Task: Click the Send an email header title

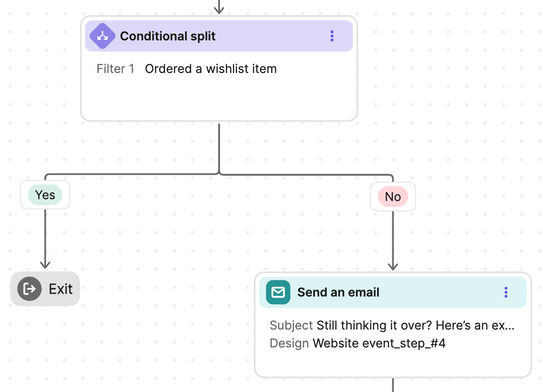Action: [338, 292]
